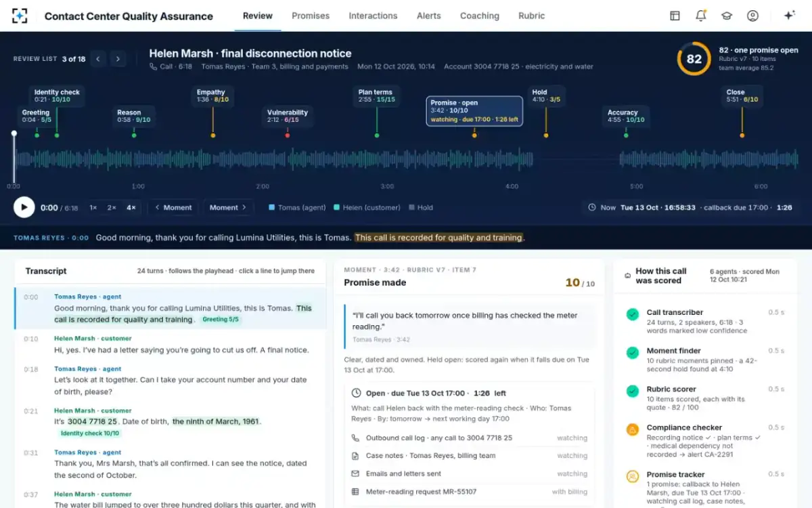
Task: Set playback speed to 2×
Action: pos(112,207)
